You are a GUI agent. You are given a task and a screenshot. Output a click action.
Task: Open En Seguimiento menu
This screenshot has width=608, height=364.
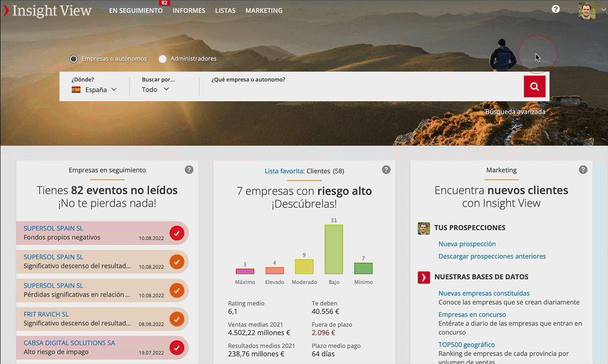click(x=136, y=10)
